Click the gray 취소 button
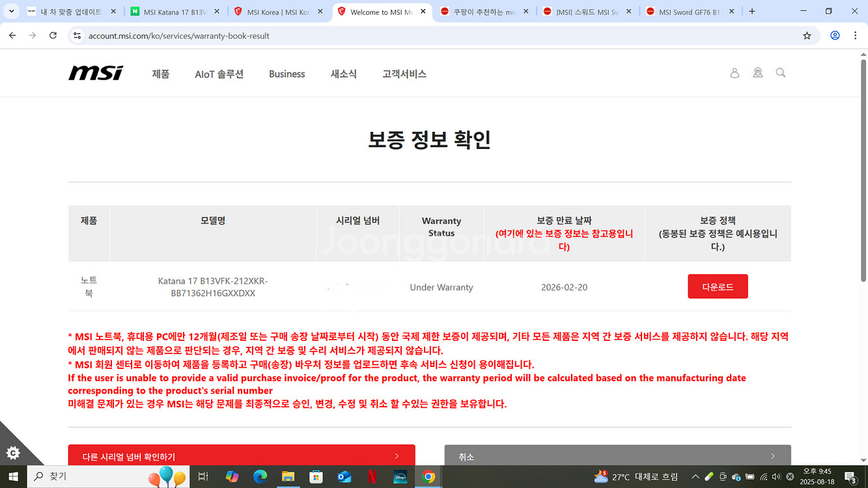 pos(617,455)
